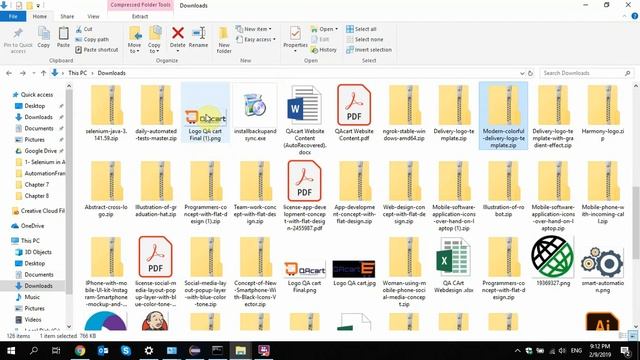
Task: Click the Copy ribbon button
Action: pos(44,38)
